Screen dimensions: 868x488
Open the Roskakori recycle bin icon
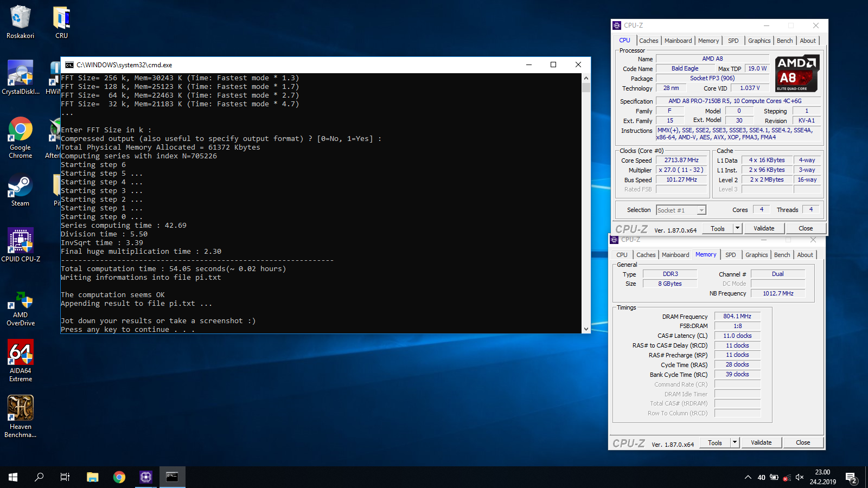coord(20,22)
